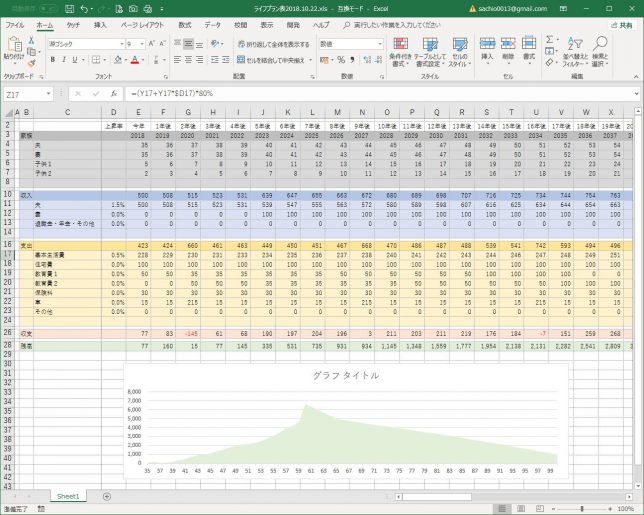This screenshot has height=515, width=644.
Task: Click Merge & Center (セルを結合して中央揃え)
Action: coord(271,60)
